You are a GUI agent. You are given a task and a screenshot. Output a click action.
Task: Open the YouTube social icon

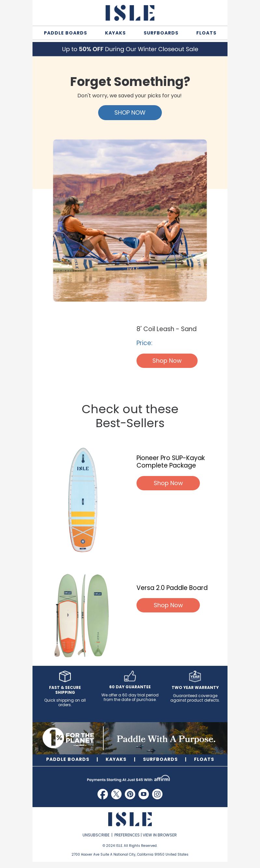pyautogui.click(x=144, y=794)
